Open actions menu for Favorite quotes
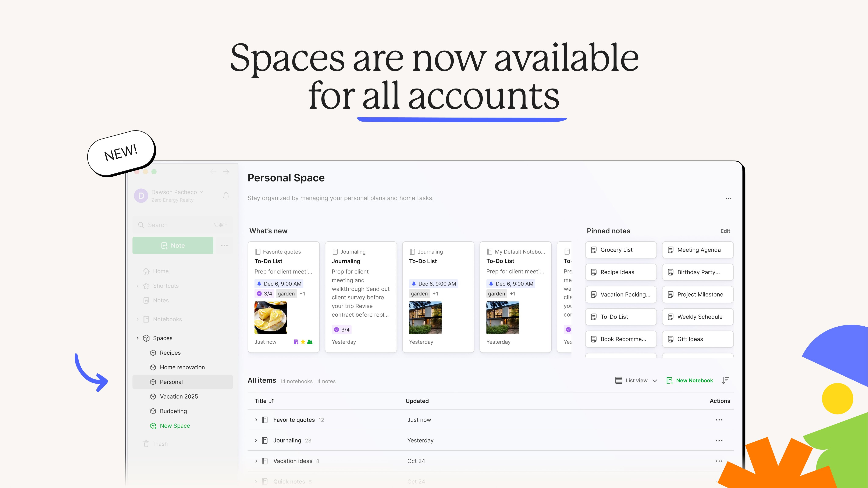 coord(719,420)
